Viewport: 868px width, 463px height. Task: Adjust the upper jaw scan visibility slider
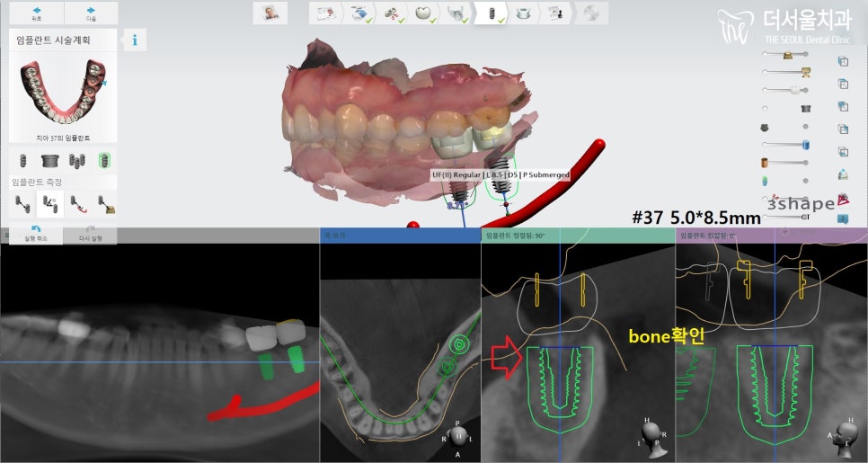786,54
